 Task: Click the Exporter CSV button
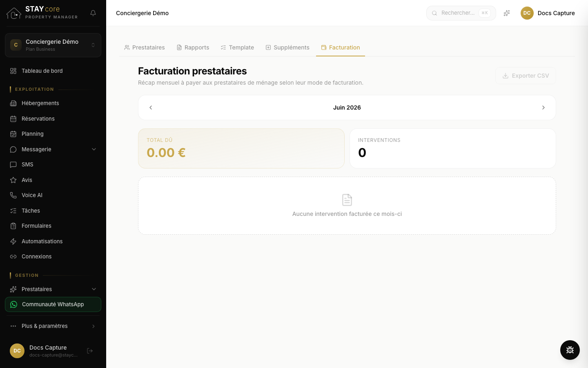(526, 76)
